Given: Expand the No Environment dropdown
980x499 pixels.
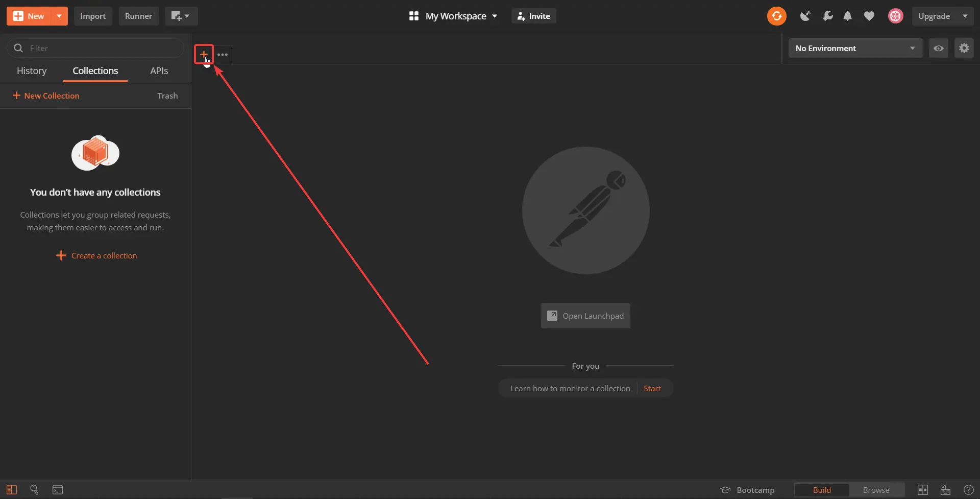Looking at the screenshot, I should (x=855, y=48).
